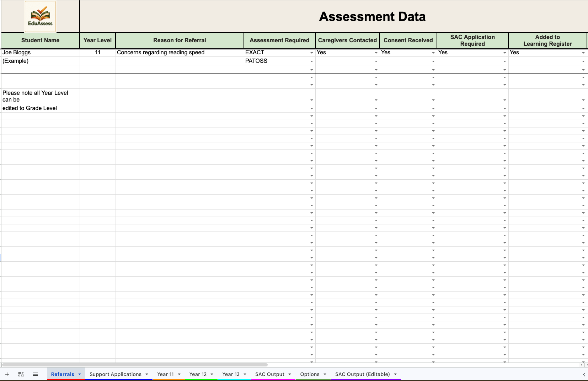Select the (Example) cell
This screenshot has width=588, height=381.
40,61
